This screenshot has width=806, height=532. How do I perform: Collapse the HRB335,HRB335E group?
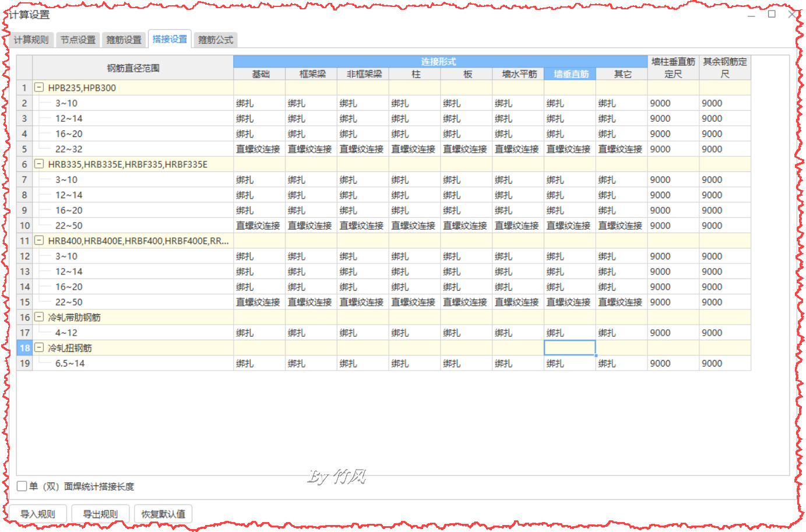click(39, 164)
